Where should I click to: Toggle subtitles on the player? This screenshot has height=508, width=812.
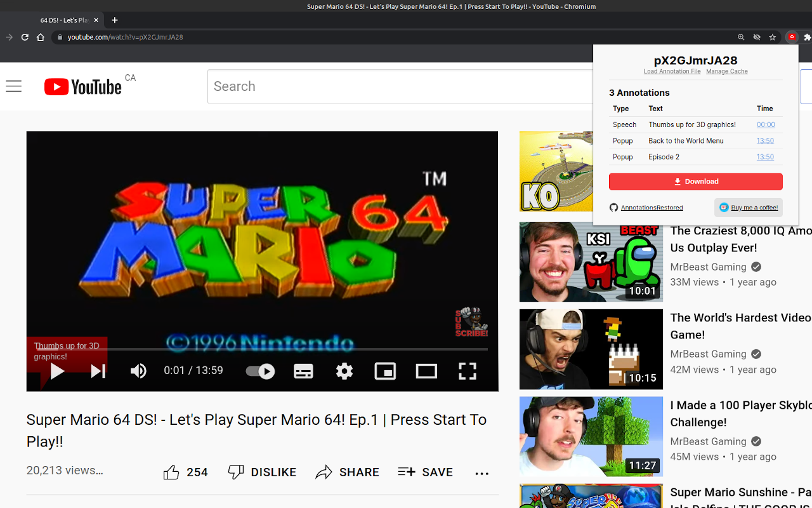click(303, 371)
